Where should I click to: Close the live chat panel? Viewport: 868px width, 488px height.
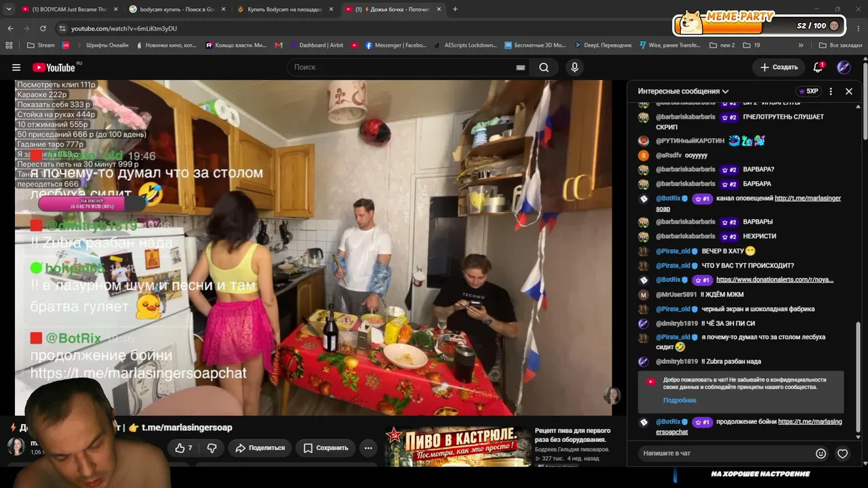[849, 91]
